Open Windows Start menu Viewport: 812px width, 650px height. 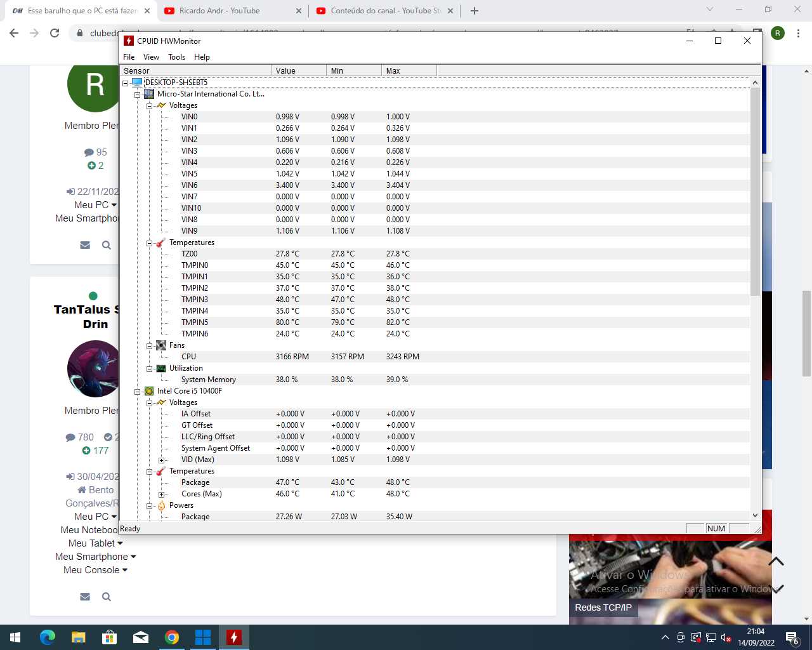click(15, 637)
